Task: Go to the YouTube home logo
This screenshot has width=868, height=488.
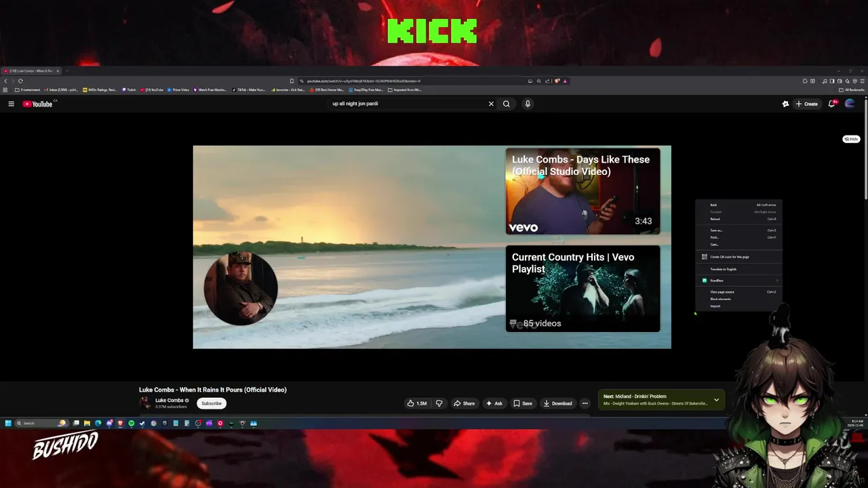Action: coord(38,104)
